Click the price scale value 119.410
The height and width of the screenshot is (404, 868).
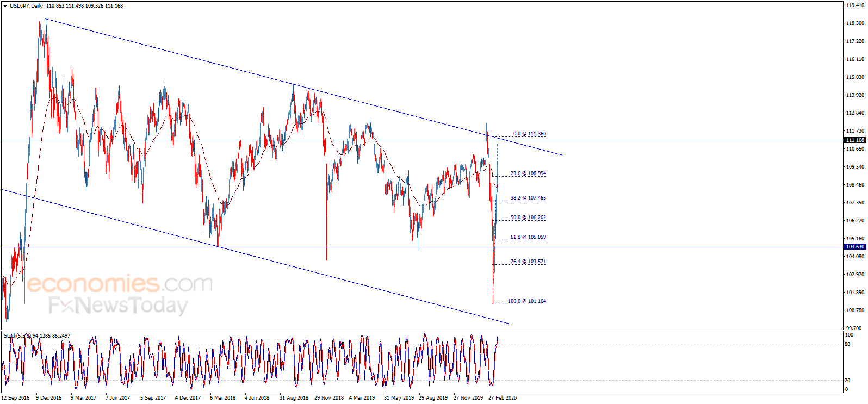(x=855, y=5)
